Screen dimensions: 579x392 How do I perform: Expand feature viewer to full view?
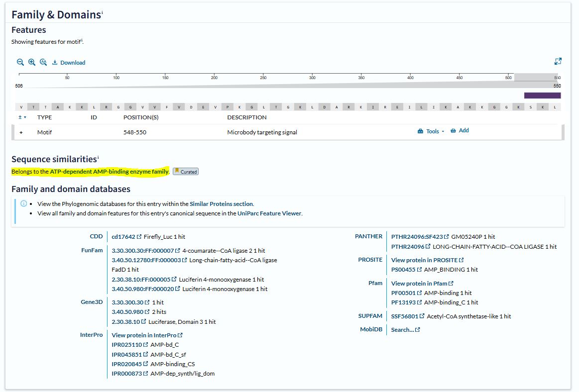pos(558,61)
